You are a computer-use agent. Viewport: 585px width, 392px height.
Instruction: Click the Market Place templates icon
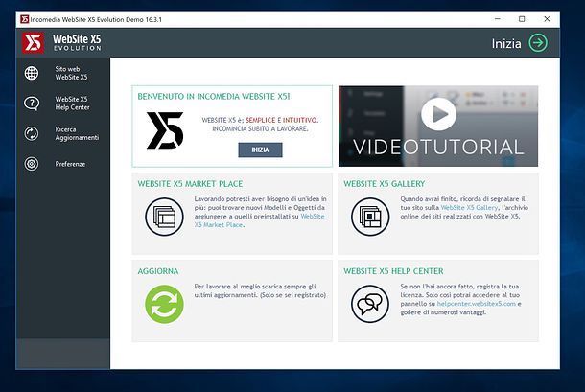164,217
